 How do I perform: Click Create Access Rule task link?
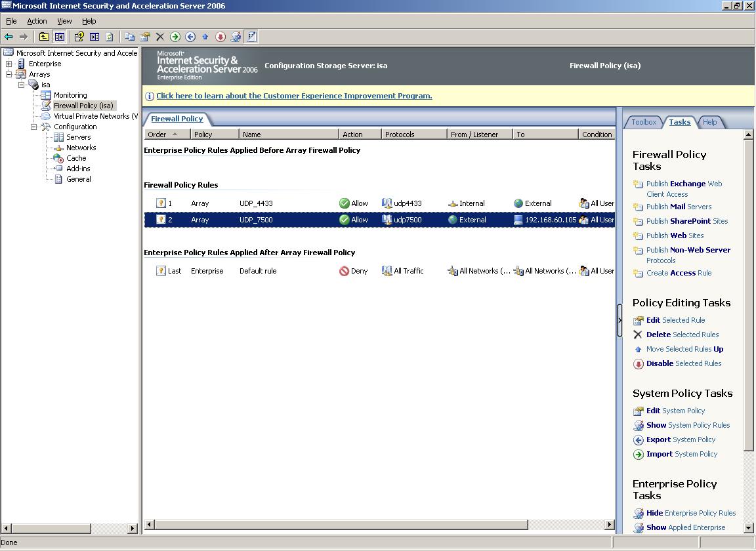tap(679, 273)
